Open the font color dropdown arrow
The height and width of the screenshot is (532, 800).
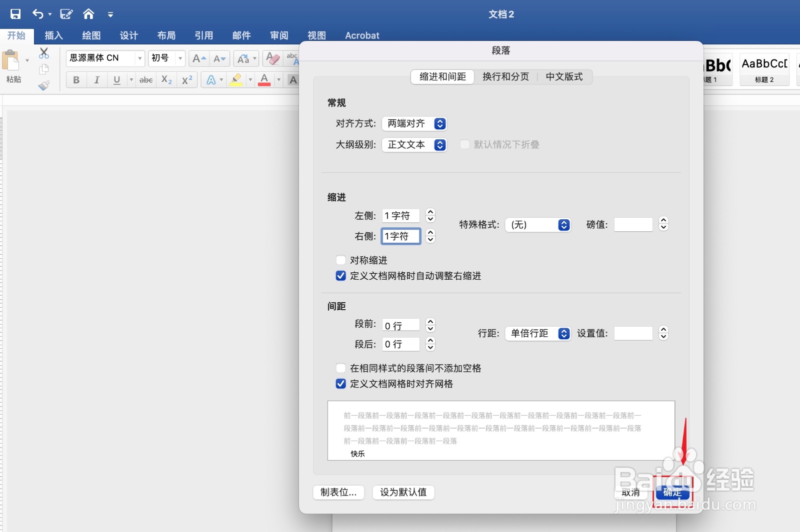279,80
